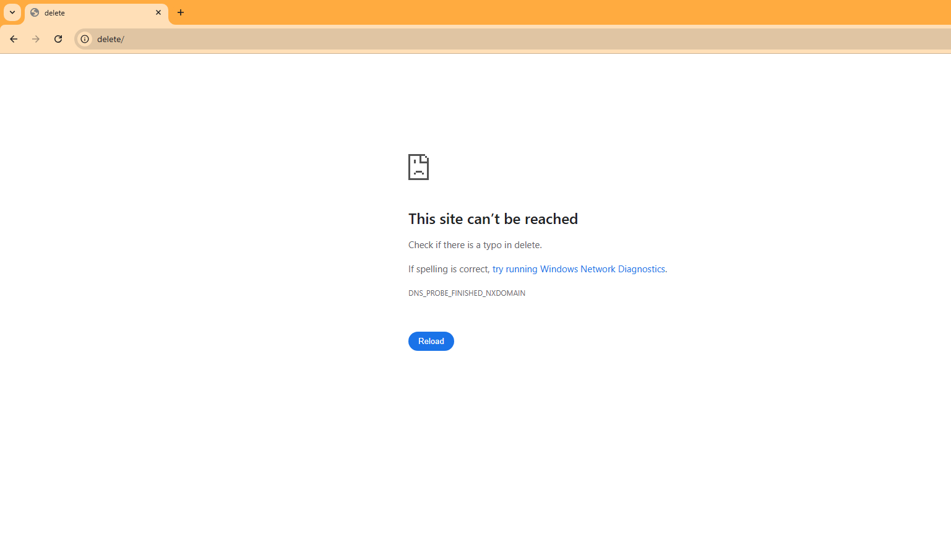Click the sad page error icon
Image resolution: width=951 pixels, height=560 pixels.
coord(418,167)
